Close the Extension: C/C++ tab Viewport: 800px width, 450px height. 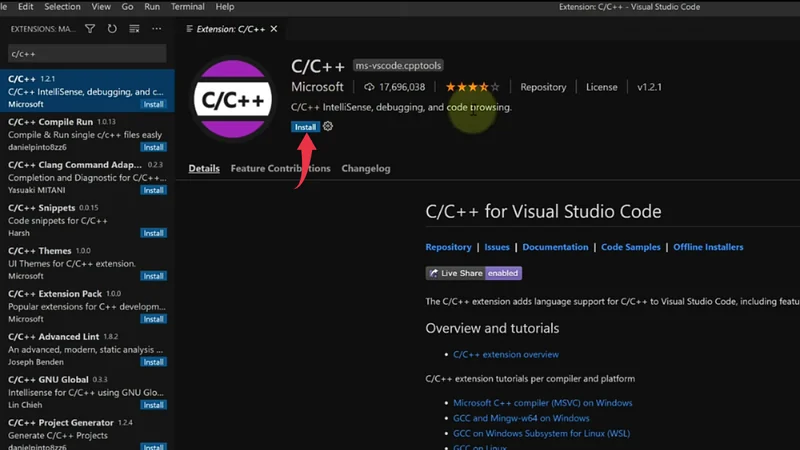pyautogui.click(x=275, y=29)
